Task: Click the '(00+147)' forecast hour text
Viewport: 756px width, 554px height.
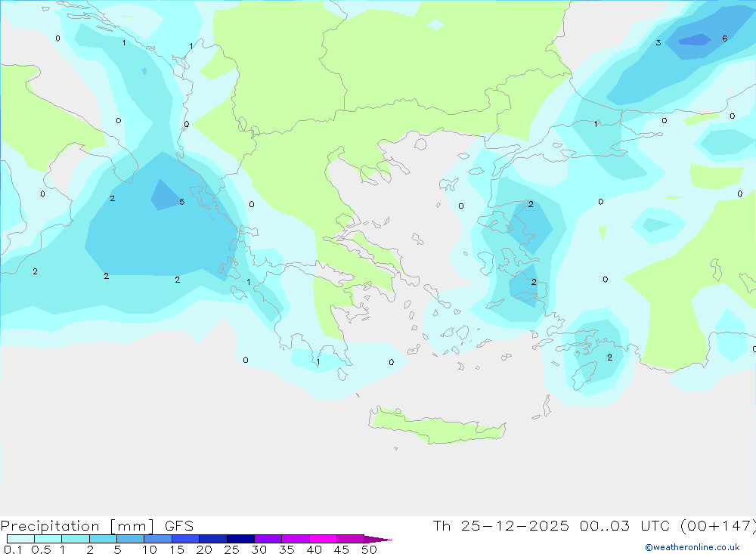Action: [717, 526]
